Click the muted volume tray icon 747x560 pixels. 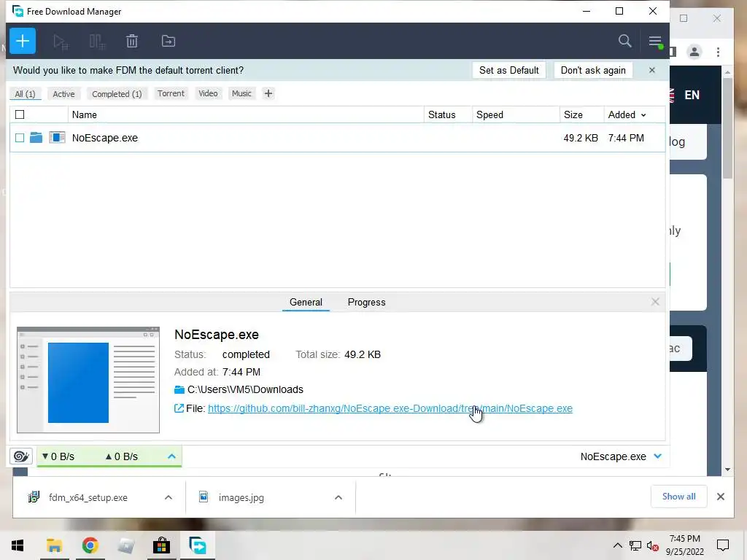(x=653, y=545)
